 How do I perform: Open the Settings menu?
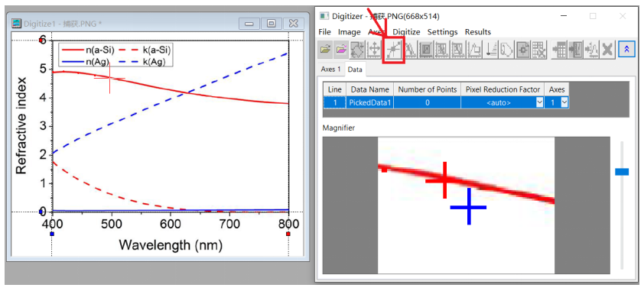click(x=442, y=32)
